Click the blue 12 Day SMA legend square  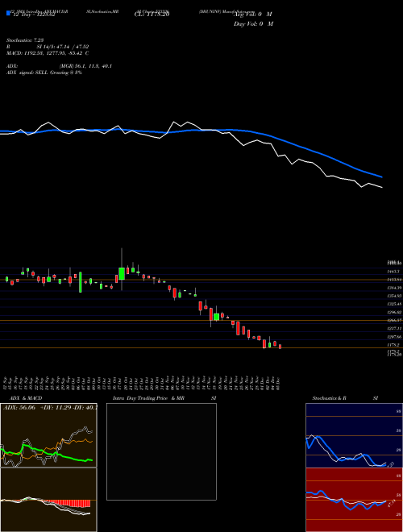pyautogui.click(x=8, y=14)
